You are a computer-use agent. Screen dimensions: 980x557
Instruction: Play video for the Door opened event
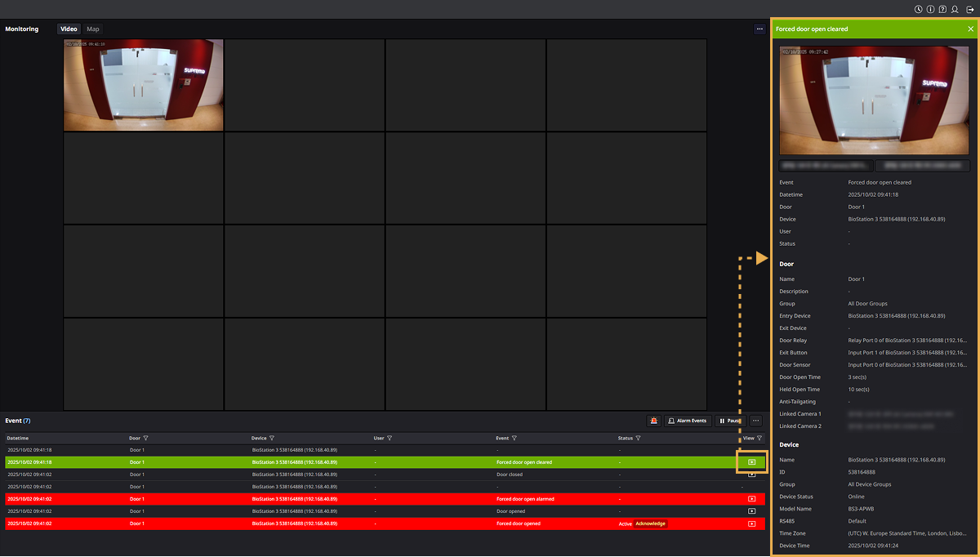click(x=751, y=511)
